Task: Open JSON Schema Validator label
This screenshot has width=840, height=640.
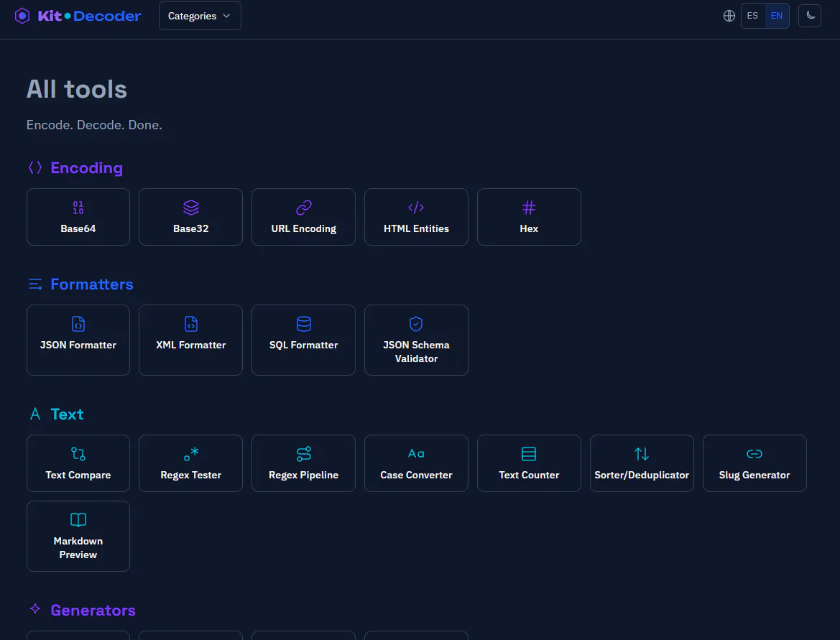Action: (x=416, y=352)
